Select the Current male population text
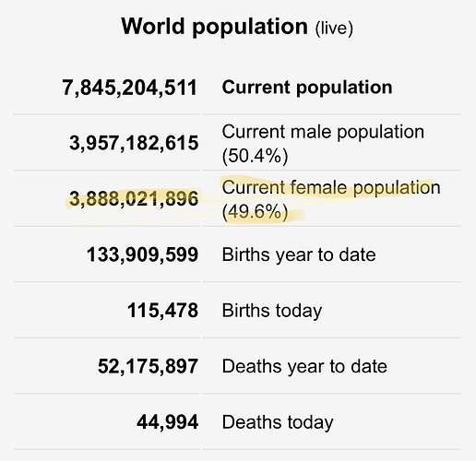This screenshot has height=461, width=476. coord(323,132)
